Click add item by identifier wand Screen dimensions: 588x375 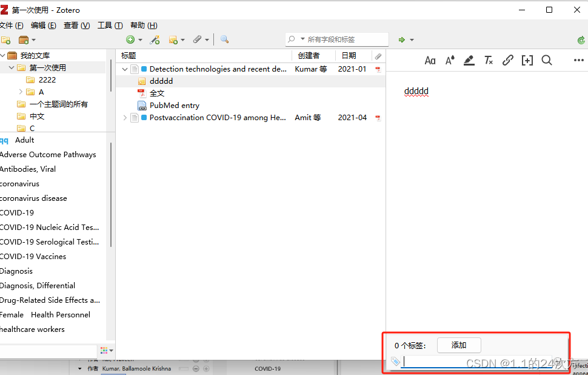pyautogui.click(x=155, y=39)
